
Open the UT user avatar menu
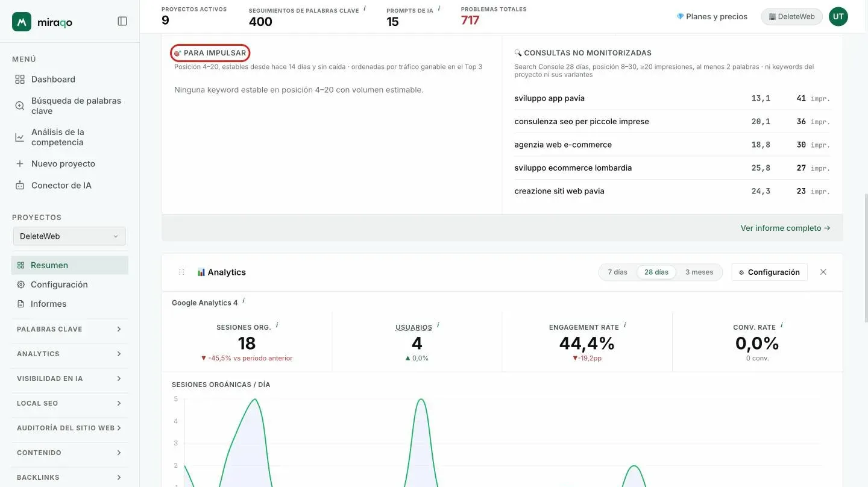point(838,16)
